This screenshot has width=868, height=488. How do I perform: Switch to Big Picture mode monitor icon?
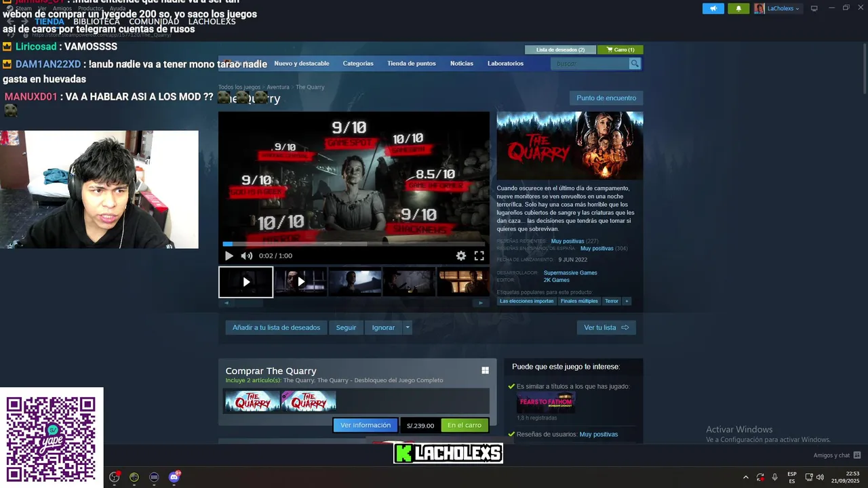[x=814, y=8]
